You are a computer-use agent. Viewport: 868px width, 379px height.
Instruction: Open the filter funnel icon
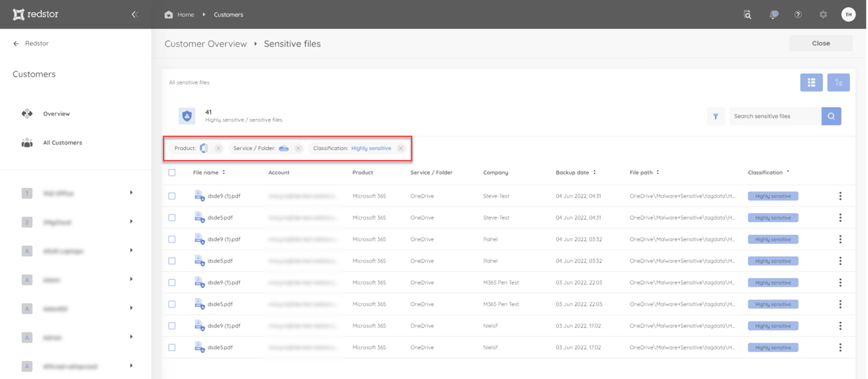[716, 116]
